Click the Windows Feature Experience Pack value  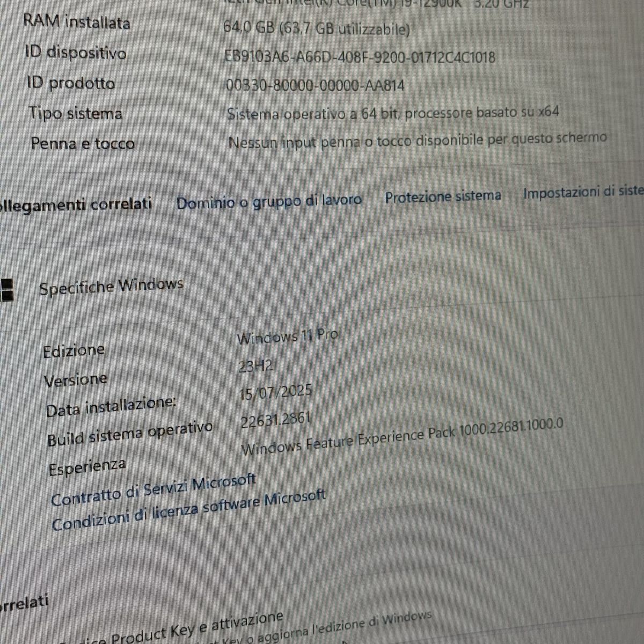[402, 437]
